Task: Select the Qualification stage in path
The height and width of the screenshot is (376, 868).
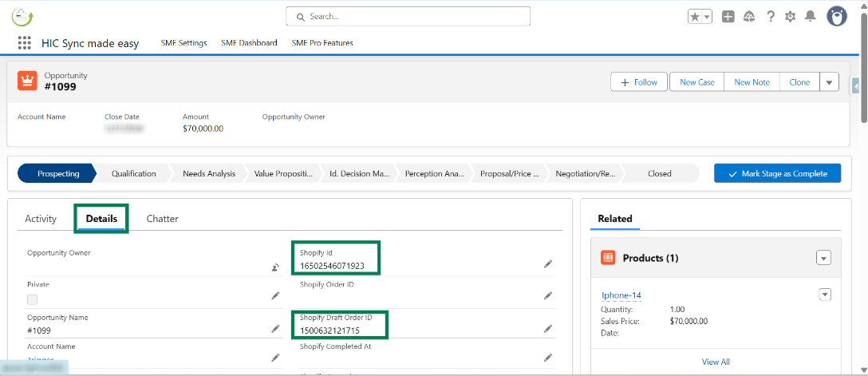Action: [133, 173]
